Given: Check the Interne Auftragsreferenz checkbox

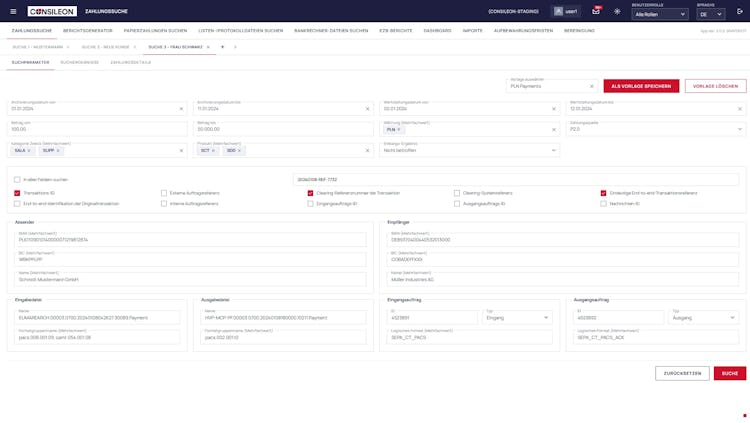Looking at the screenshot, I should click(164, 204).
